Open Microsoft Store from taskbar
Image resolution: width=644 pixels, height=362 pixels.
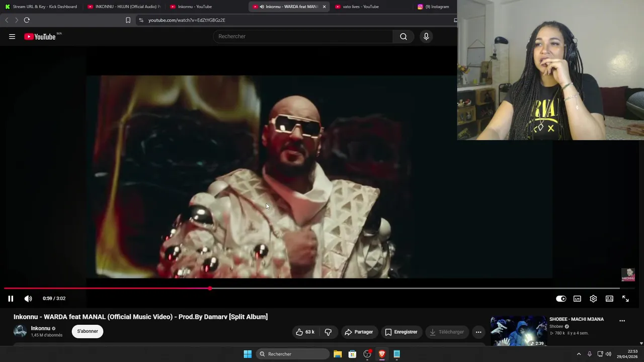pos(352,354)
